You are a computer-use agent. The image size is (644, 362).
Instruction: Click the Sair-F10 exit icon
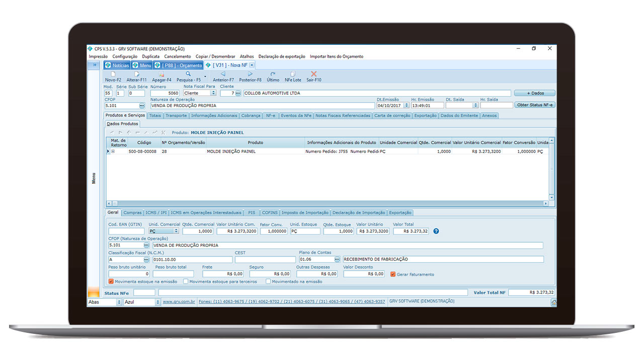click(x=314, y=74)
